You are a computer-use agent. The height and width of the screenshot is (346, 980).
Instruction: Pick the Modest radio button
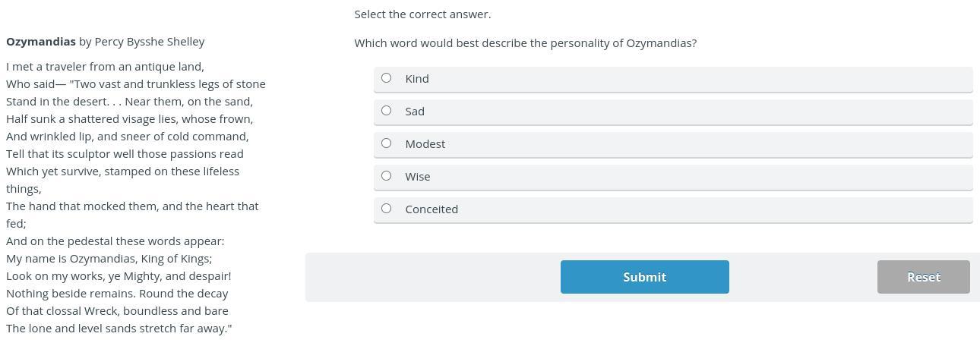point(386,143)
